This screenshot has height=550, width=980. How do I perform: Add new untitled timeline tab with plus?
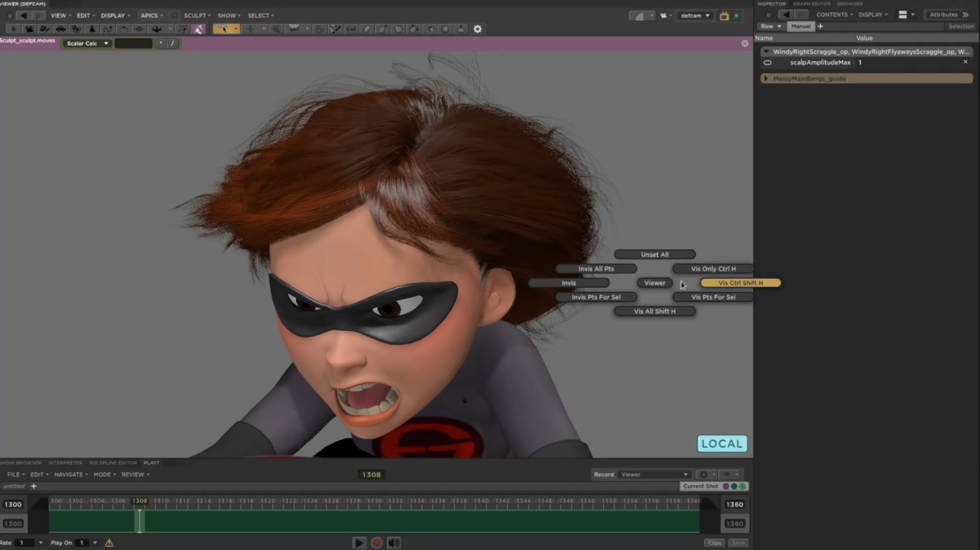pyautogui.click(x=34, y=486)
